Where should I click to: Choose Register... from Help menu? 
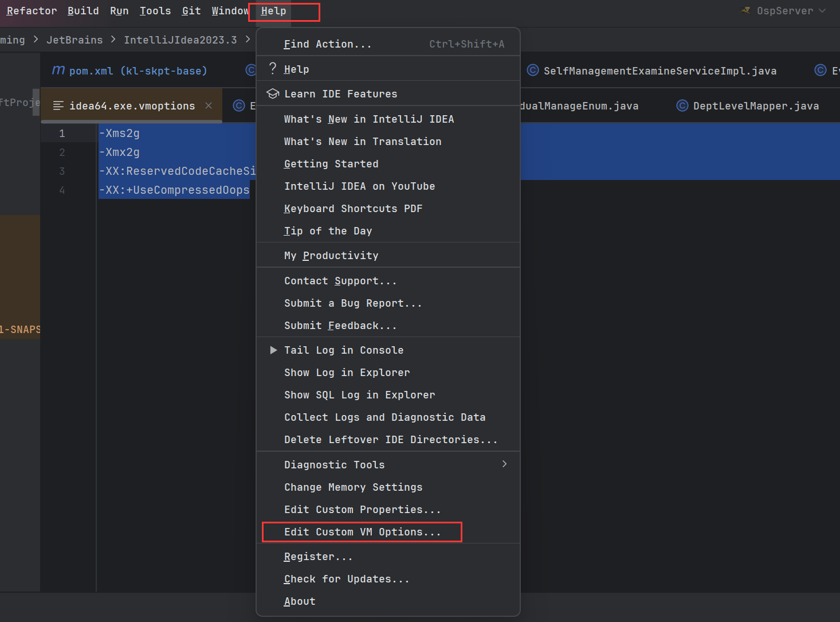(388, 557)
